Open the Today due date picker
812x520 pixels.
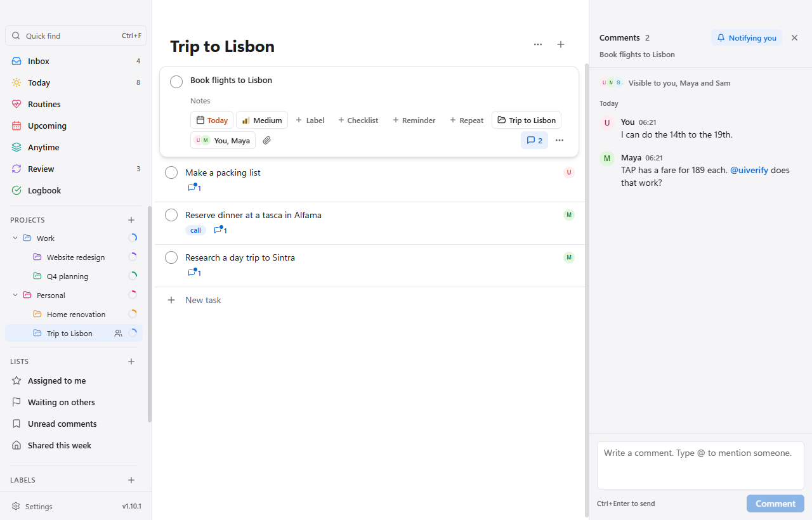tap(212, 120)
